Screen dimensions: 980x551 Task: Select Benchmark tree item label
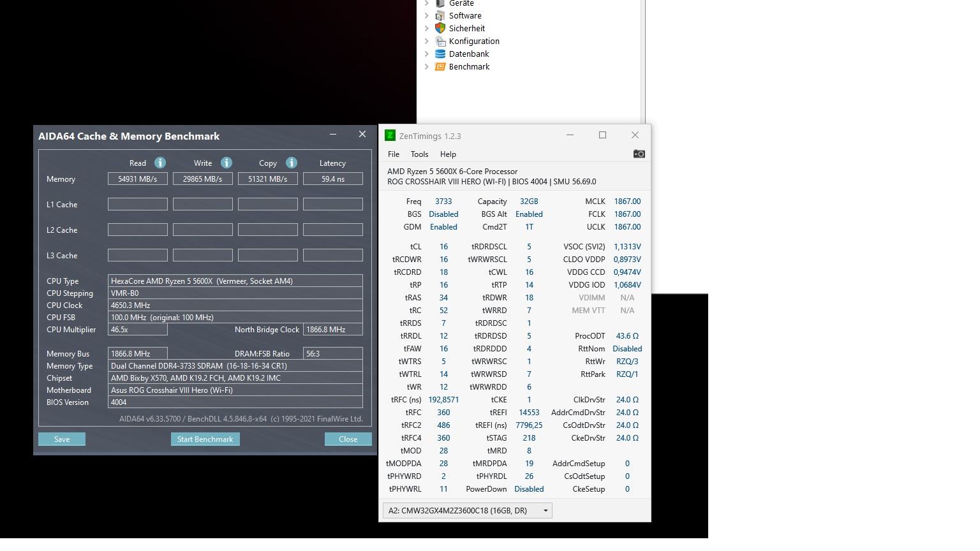click(x=470, y=66)
